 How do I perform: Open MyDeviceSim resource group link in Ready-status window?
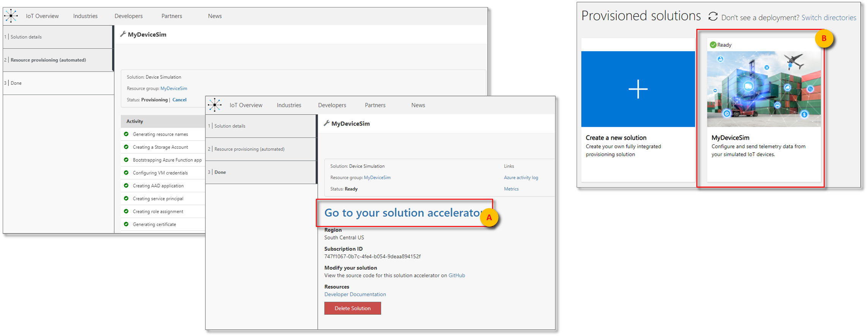(x=377, y=177)
